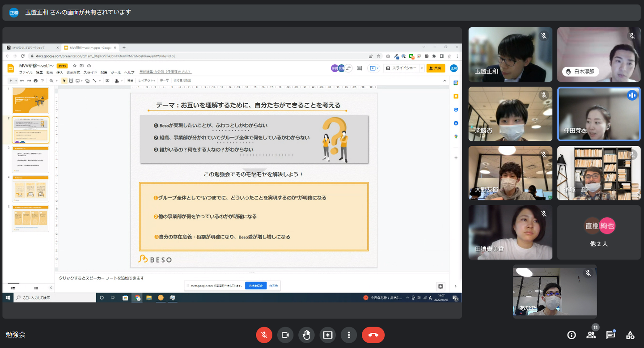Viewport: 644px width, 348px height.
Task: Open the 挿入 menu
Action: 59,72
